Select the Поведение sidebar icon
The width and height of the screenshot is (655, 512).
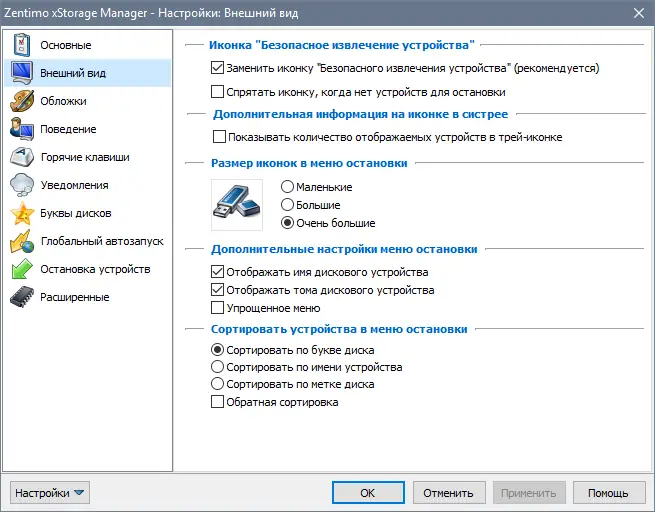tap(21, 129)
